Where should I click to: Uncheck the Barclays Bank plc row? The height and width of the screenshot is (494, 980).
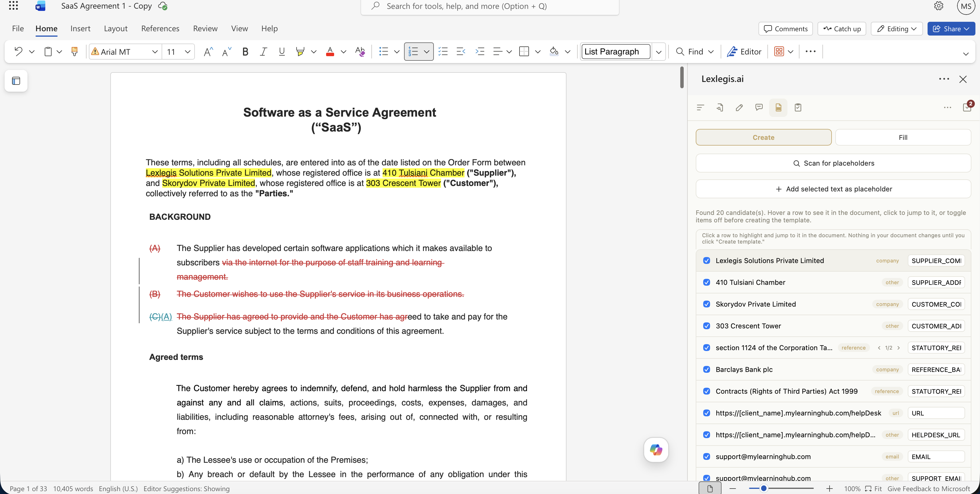[x=707, y=369]
